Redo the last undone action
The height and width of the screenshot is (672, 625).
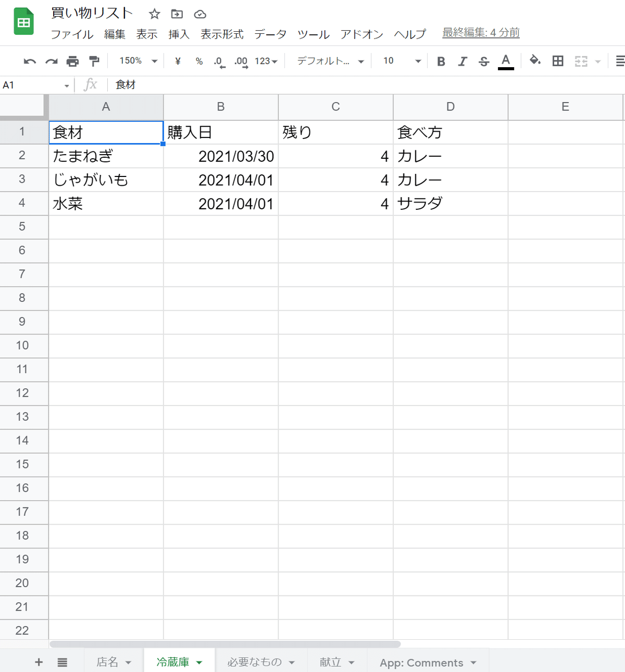click(51, 61)
